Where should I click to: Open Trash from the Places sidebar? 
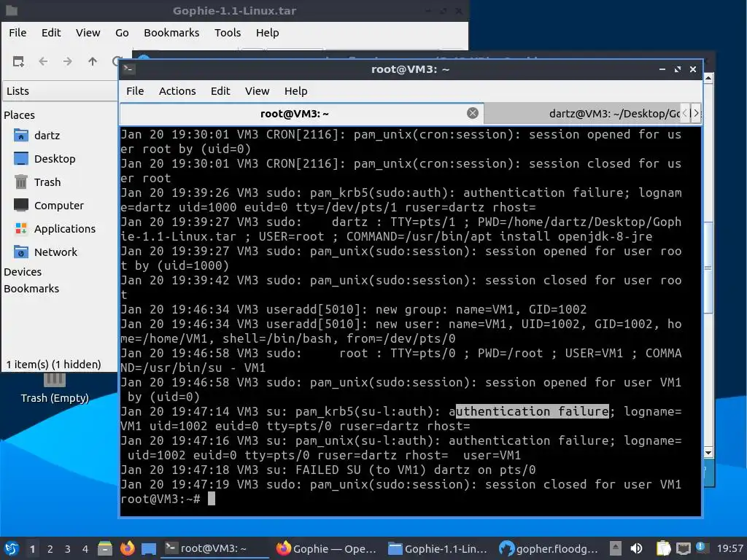coord(47,182)
